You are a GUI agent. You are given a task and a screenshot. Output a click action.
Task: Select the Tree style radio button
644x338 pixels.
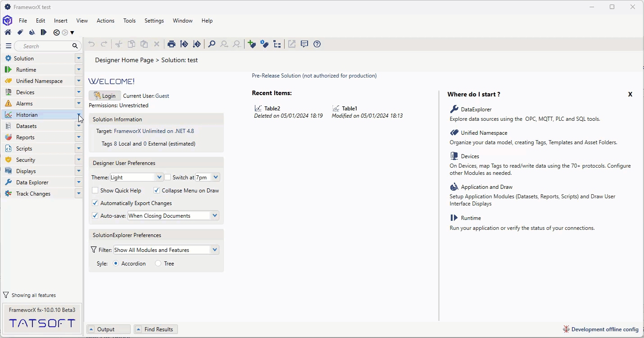pyautogui.click(x=158, y=264)
